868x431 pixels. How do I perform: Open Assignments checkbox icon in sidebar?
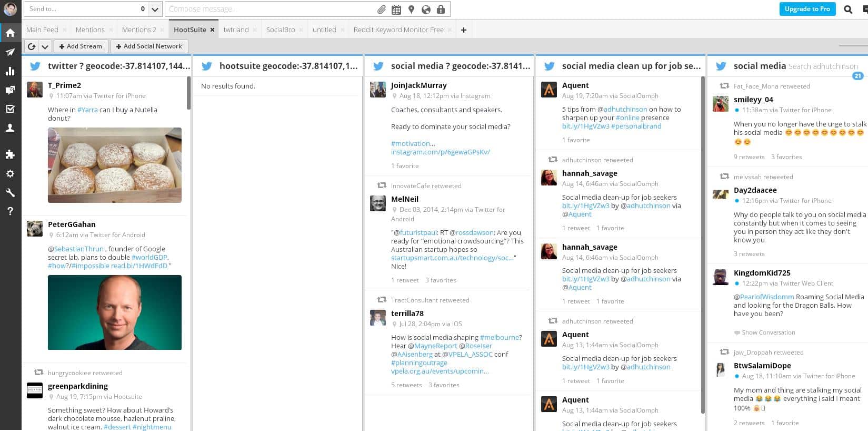(10, 109)
